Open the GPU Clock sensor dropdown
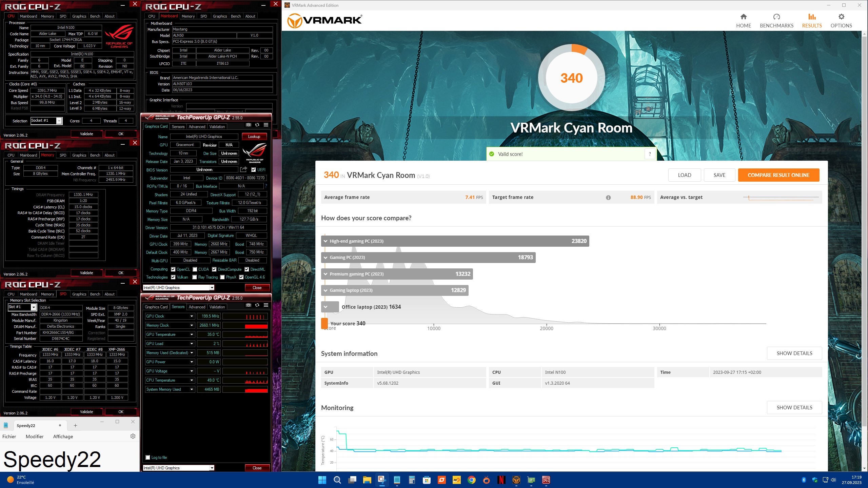 (x=192, y=316)
